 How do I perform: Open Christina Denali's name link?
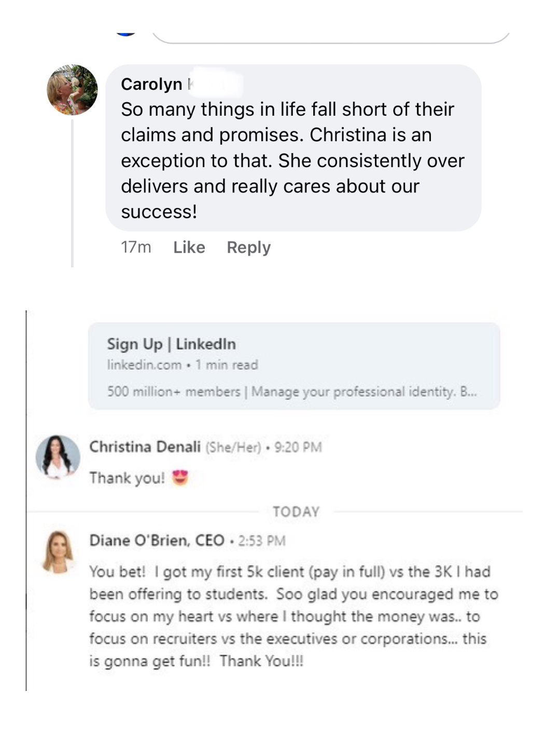click(x=145, y=447)
